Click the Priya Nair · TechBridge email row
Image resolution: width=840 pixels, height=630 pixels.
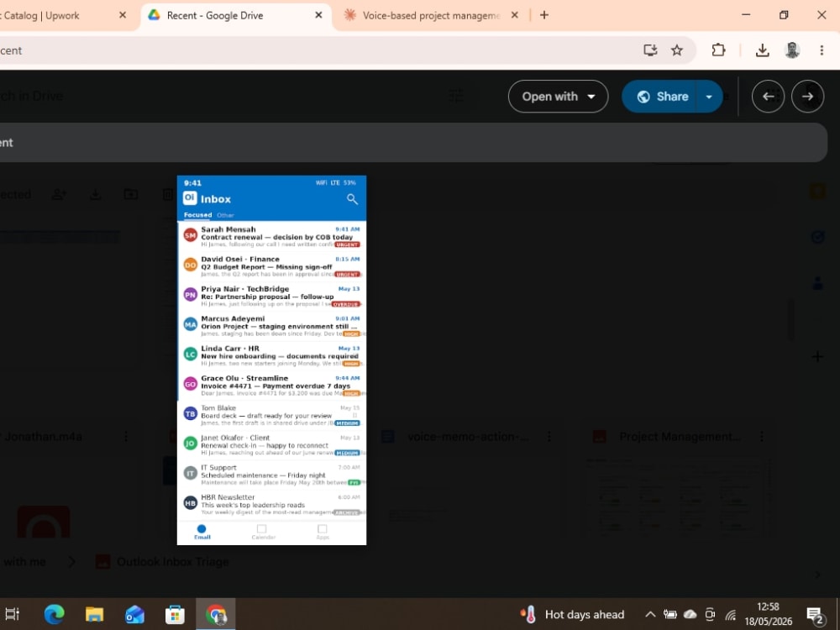tap(271, 296)
